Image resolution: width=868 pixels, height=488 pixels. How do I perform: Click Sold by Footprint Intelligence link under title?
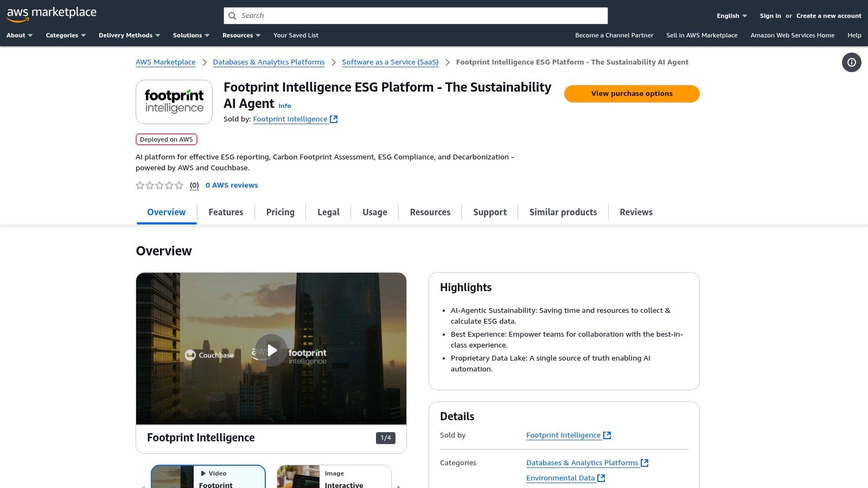290,119
